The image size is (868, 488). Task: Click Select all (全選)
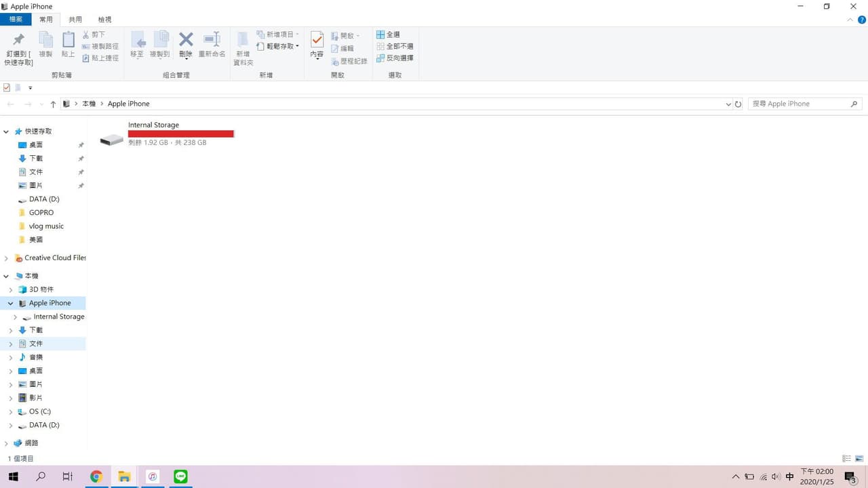[x=388, y=35]
